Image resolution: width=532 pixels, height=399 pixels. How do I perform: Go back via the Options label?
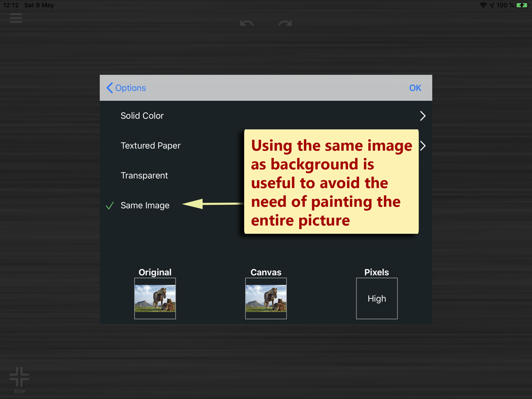[x=130, y=88]
